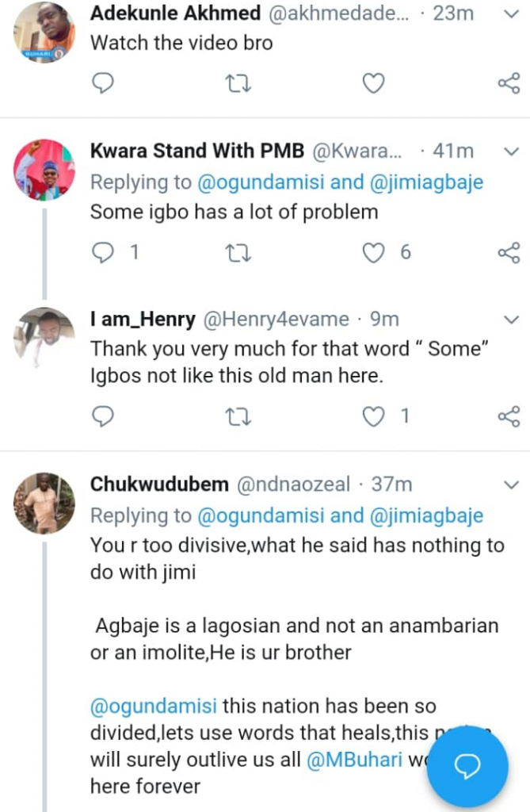Screen dimensions: 530x812
Task: Share I am_Henry's tweet
Action: [x=508, y=416]
